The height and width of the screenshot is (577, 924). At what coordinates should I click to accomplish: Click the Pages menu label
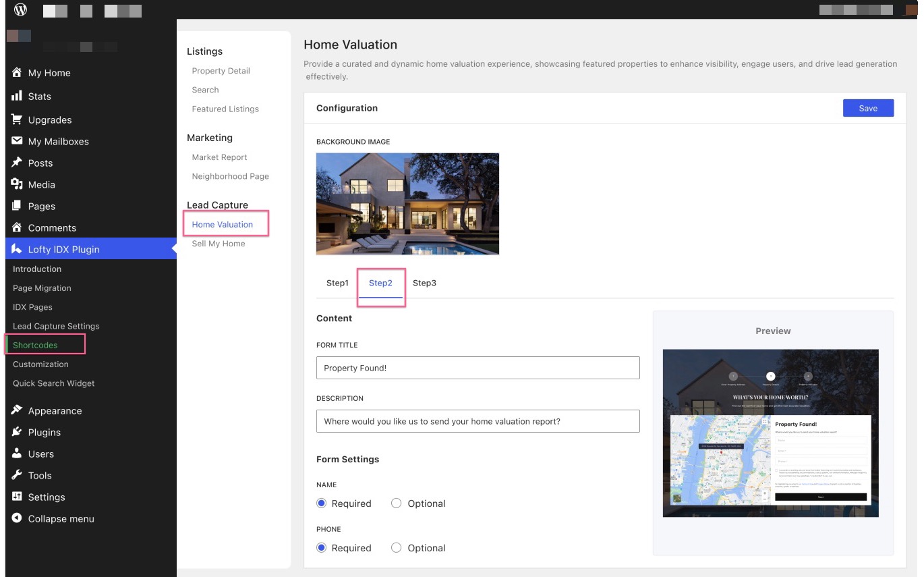pyautogui.click(x=42, y=207)
